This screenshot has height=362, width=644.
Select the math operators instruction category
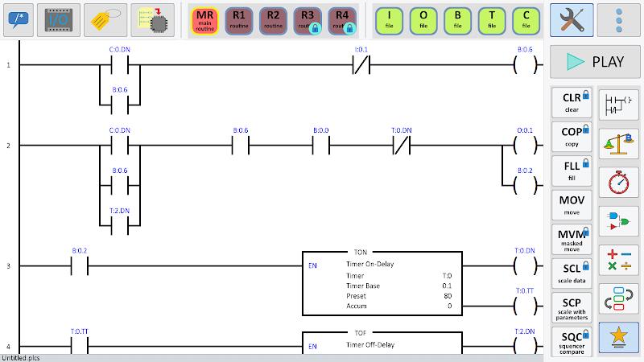(618, 260)
